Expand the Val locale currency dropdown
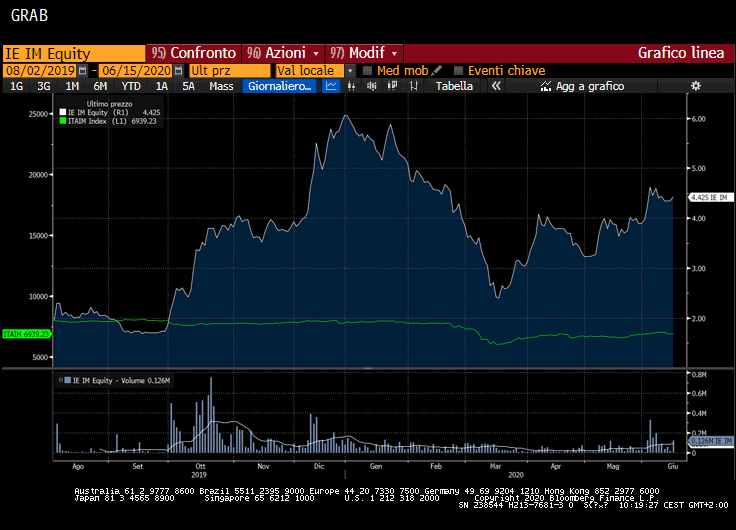Screen dimensions: 736x530 [x=350, y=70]
